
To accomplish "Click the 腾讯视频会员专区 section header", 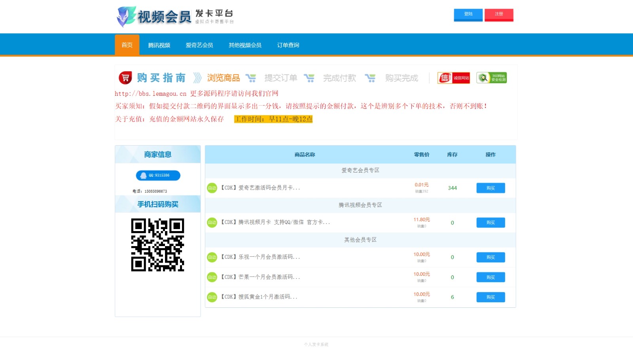I will click(x=360, y=205).
